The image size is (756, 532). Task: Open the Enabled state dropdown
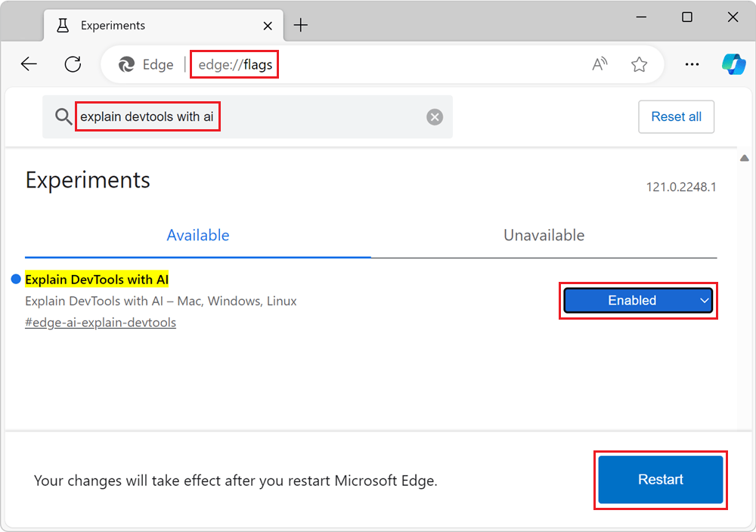coord(638,300)
